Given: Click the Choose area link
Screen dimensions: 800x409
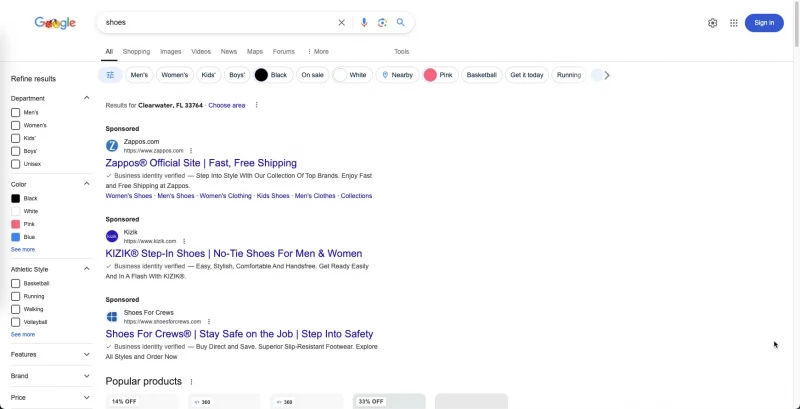Looking at the screenshot, I should point(227,106).
